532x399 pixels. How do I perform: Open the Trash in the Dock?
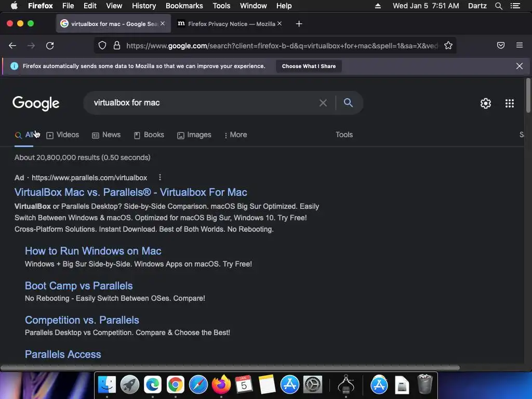[425, 384]
